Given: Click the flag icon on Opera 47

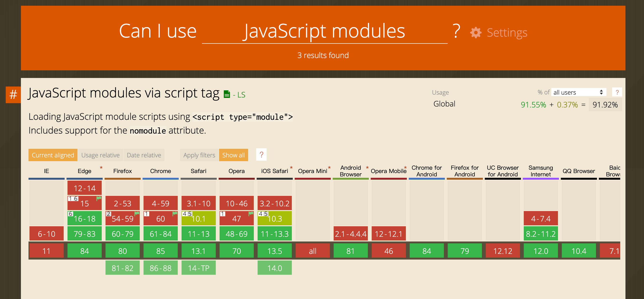Looking at the screenshot, I should point(251,214).
